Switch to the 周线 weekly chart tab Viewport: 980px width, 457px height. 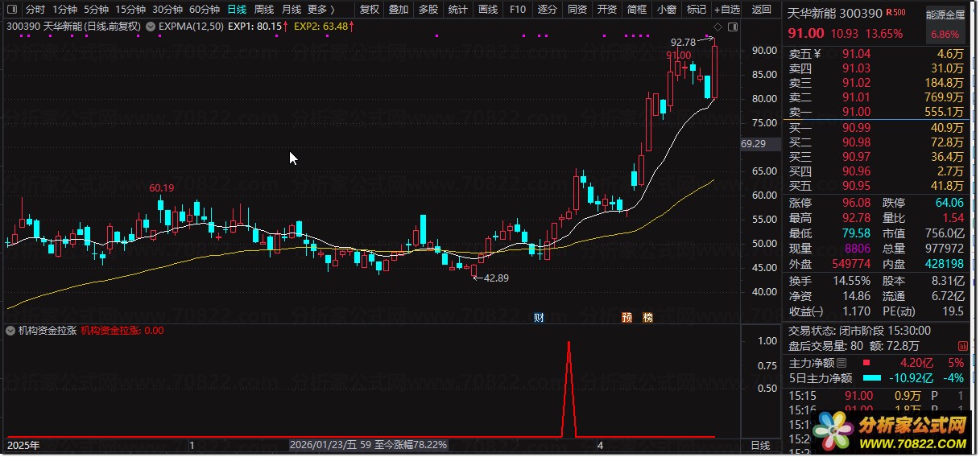pos(263,10)
